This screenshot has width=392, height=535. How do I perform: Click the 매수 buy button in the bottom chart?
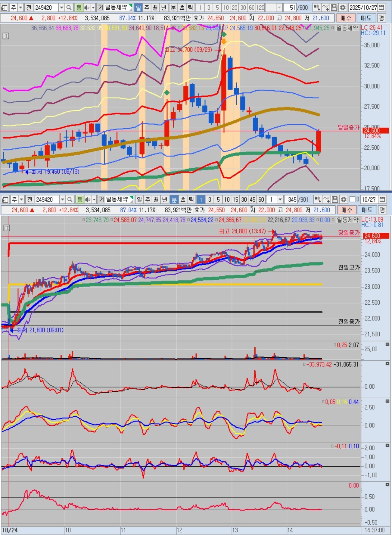tap(347, 210)
